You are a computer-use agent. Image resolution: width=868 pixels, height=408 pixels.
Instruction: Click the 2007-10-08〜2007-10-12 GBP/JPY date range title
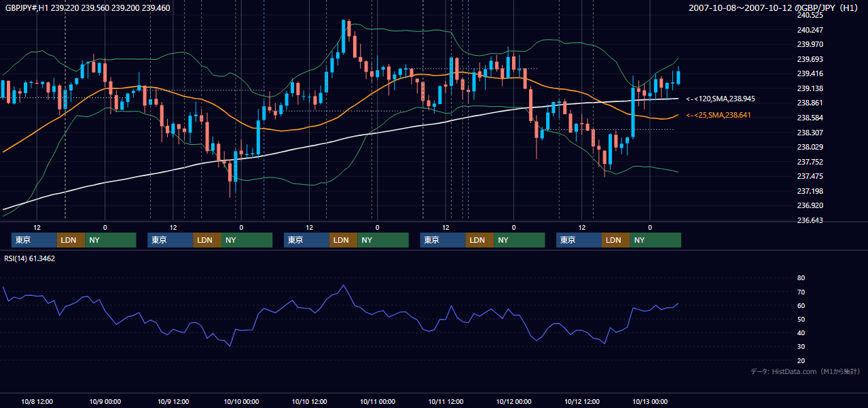774,8
